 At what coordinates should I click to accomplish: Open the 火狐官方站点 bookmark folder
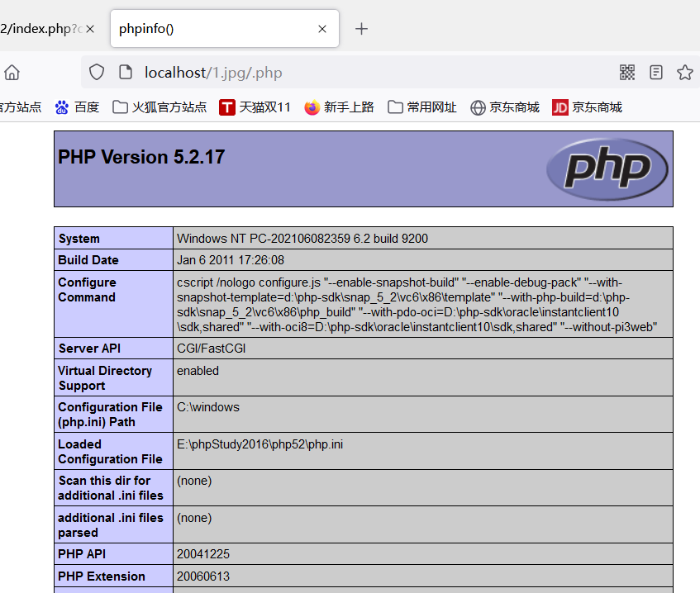[160, 107]
